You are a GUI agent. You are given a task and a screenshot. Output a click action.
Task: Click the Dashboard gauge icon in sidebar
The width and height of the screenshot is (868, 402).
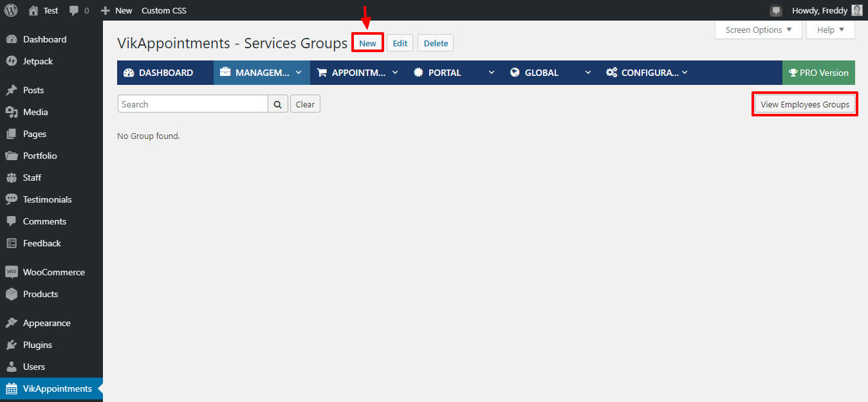pyautogui.click(x=12, y=39)
